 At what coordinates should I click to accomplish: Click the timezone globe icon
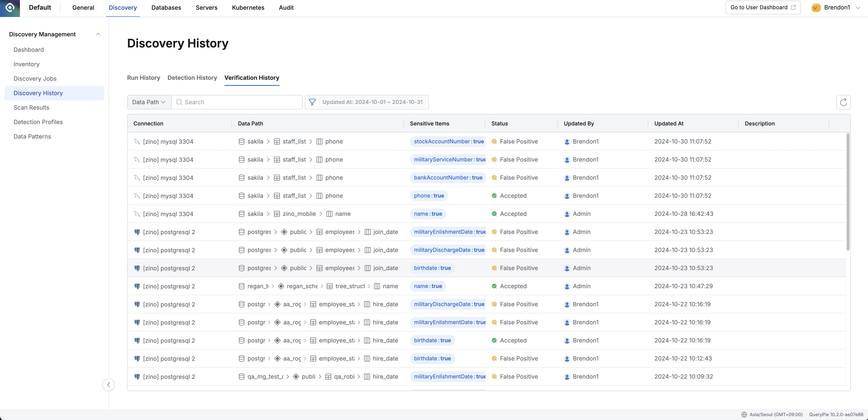(x=744, y=415)
